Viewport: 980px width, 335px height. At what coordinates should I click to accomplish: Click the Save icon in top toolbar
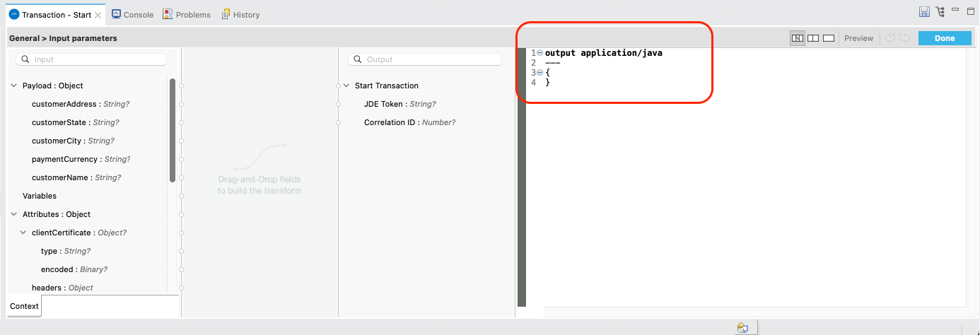coord(923,12)
